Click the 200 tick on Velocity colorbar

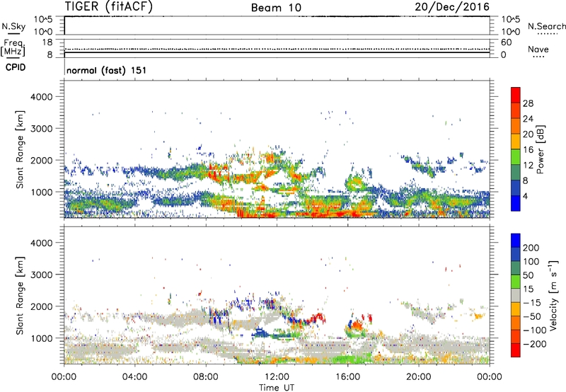[x=531, y=248]
